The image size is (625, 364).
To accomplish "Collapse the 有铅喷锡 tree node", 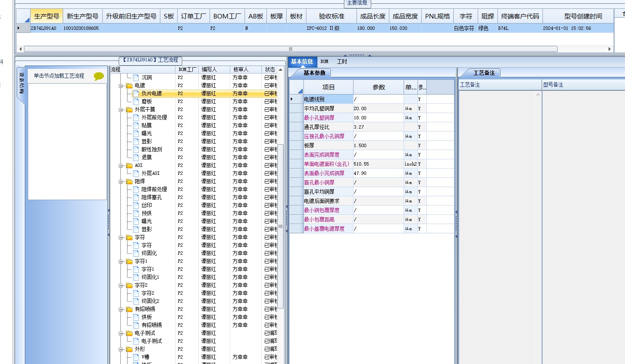I will click(x=121, y=309).
